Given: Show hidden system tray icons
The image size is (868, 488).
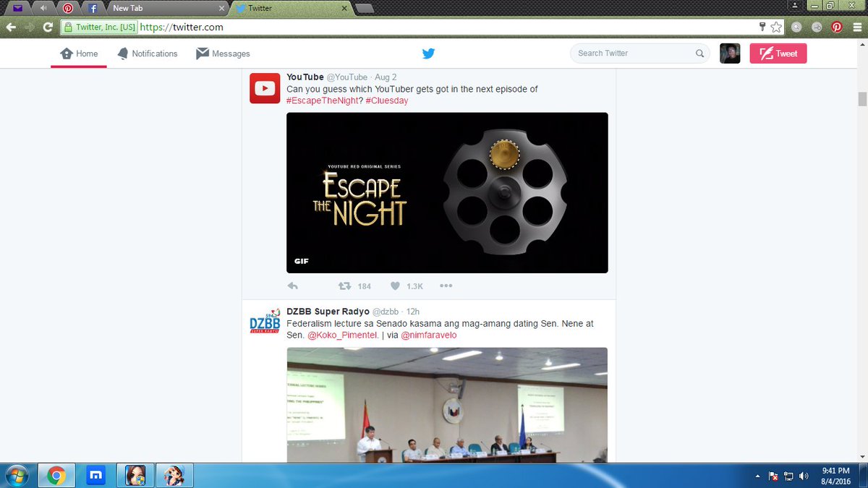Looking at the screenshot, I should [757, 476].
